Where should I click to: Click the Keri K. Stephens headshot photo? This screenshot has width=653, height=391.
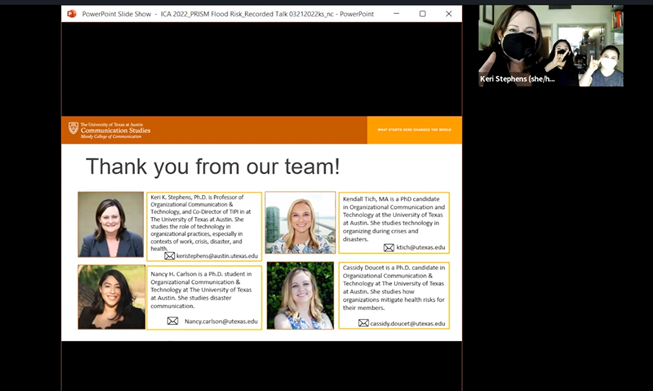coord(111,224)
